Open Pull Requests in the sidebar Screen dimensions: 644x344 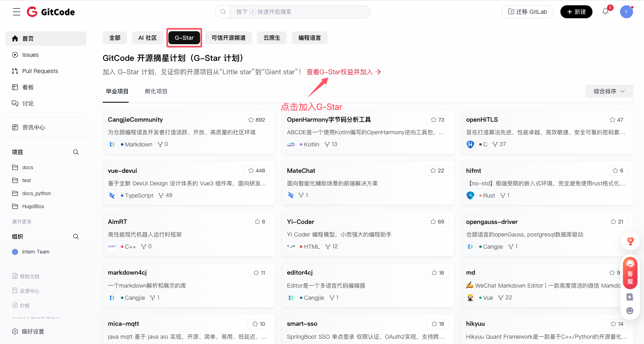coord(40,71)
